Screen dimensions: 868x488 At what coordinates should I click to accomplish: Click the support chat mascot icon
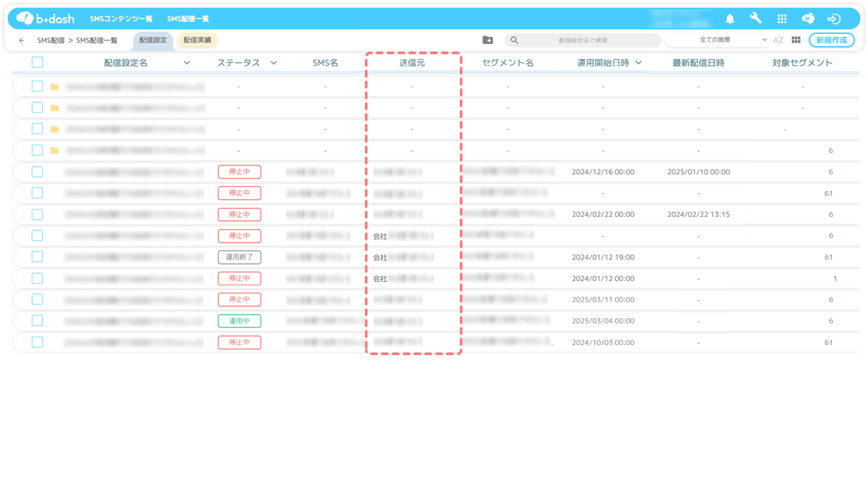coord(808,19)
